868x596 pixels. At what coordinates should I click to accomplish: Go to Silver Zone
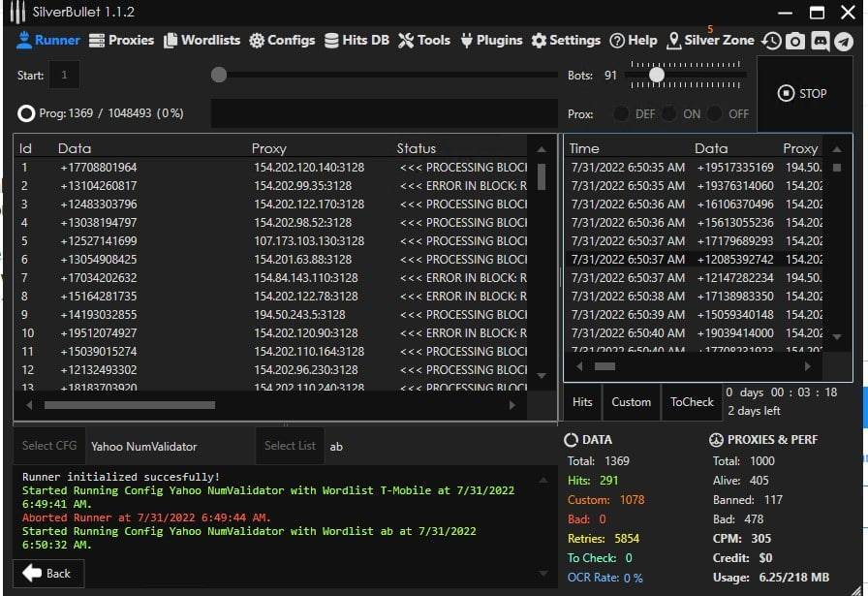pos(711,41)
